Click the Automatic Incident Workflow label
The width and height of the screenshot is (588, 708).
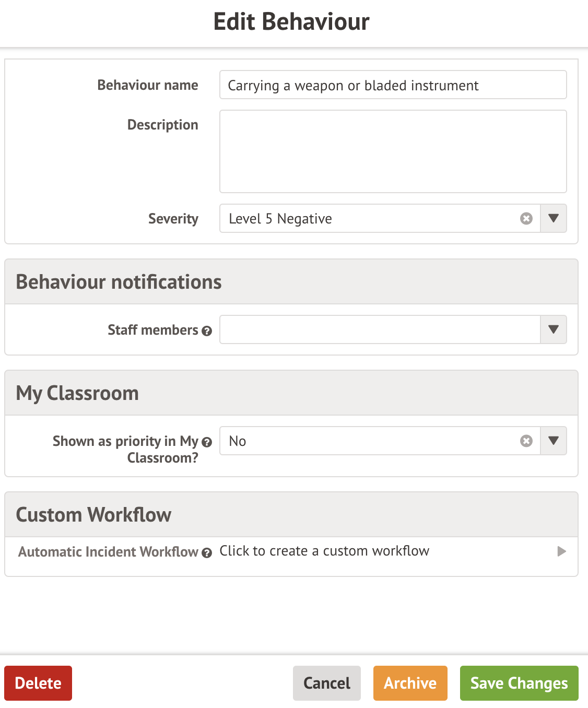(x=108, y=552)
